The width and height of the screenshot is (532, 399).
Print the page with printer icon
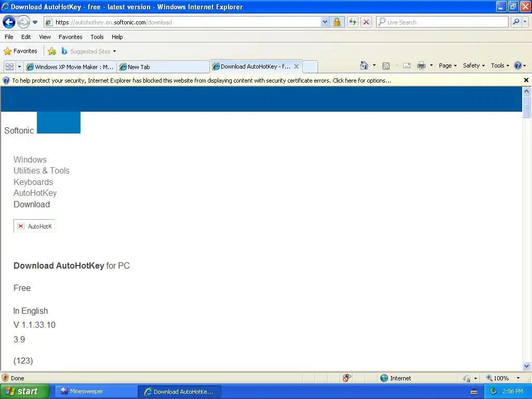421,66
